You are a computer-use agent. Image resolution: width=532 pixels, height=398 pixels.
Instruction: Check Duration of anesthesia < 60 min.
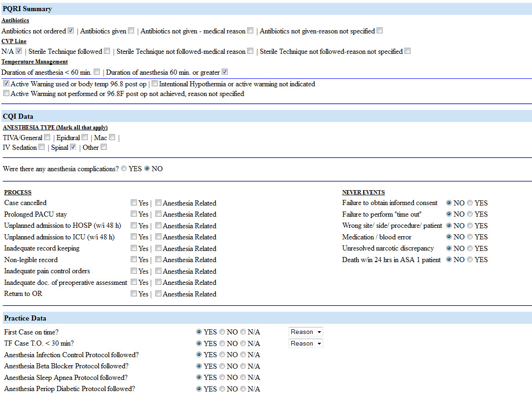(x=96, y=71)
